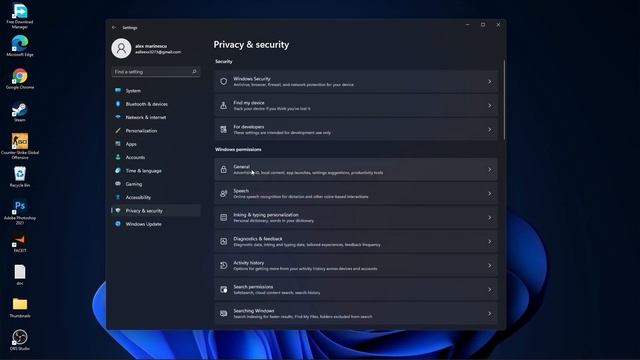Select the OBS Studio desktop icon
640x360 pixels.
pyautogui.click(x=20, y=340)
